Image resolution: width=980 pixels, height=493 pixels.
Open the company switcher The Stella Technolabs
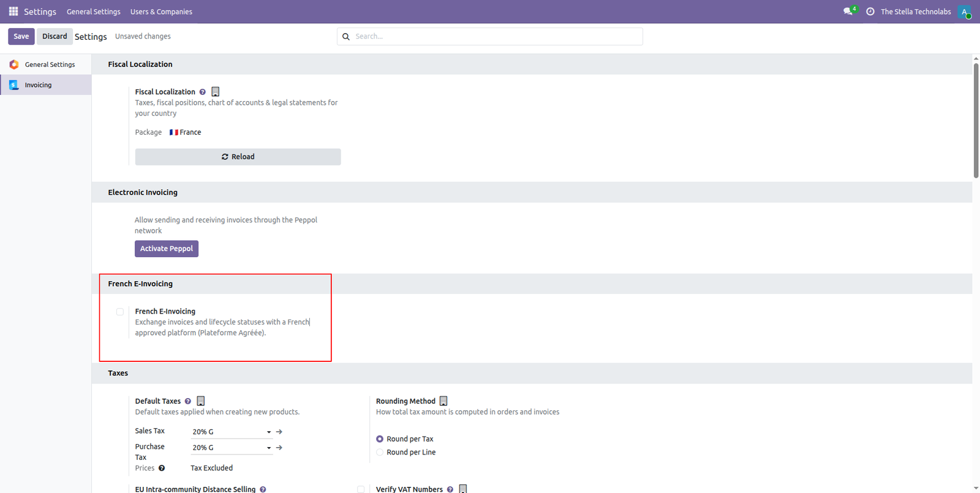coord(916,12)
